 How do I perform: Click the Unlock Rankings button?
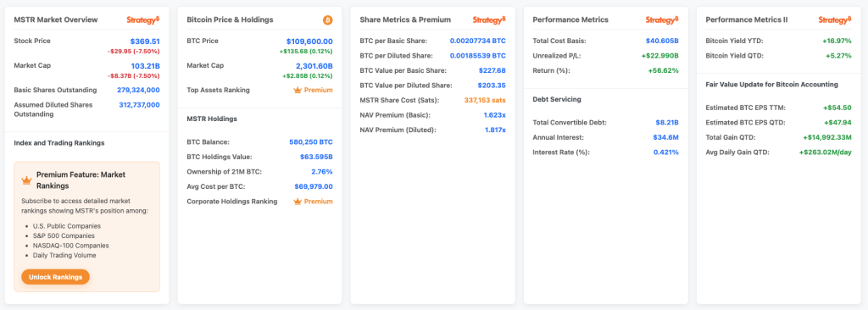55,277
